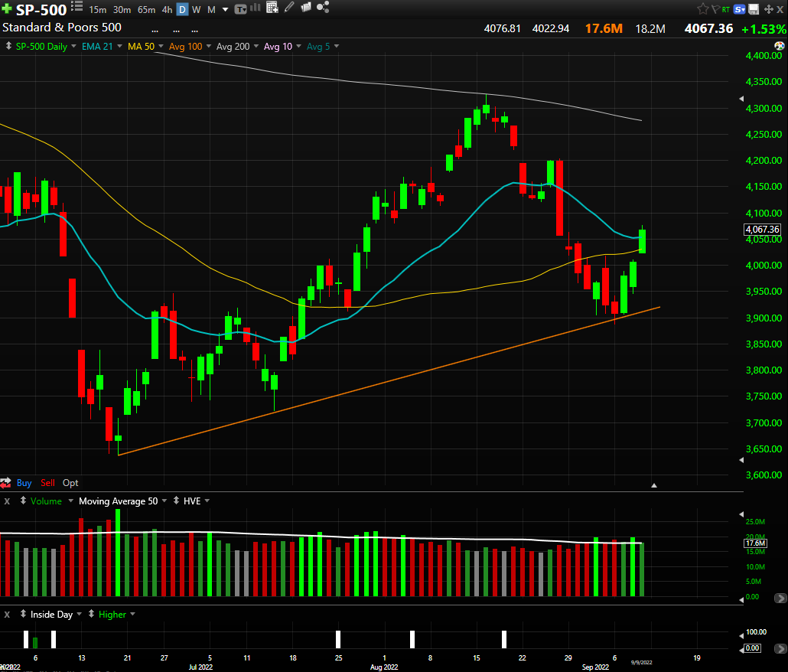Click the bar chart style icon

coord(256,7)
